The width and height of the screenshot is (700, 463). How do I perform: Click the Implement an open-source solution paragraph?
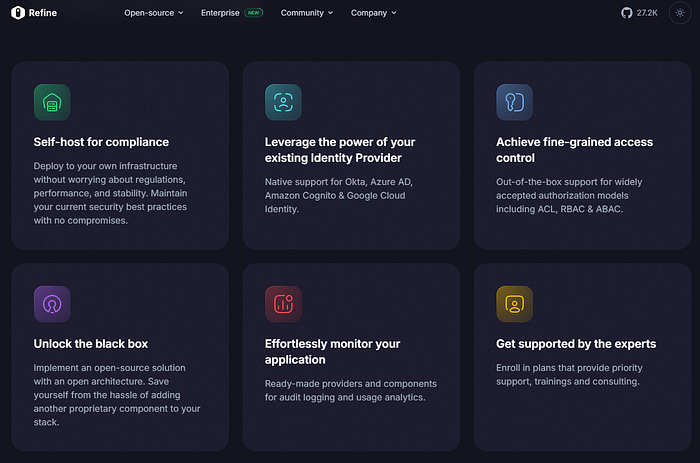click(x=117, y=395)
